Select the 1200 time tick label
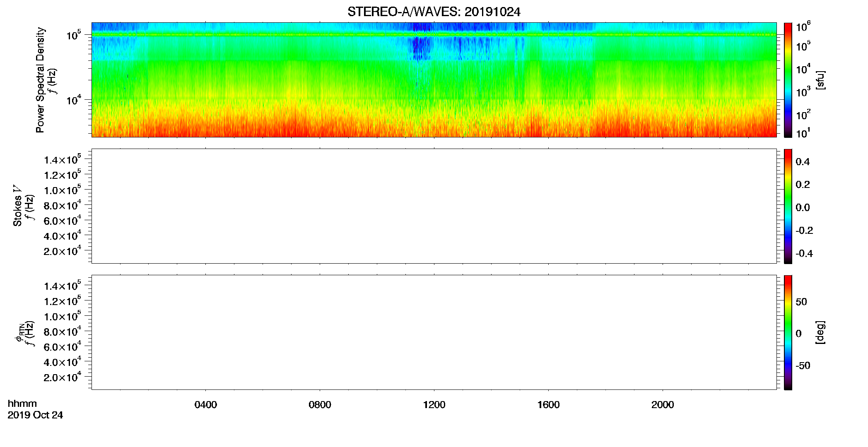The height and width of the screenshot is (447, 868). click(x=434, y=405)
